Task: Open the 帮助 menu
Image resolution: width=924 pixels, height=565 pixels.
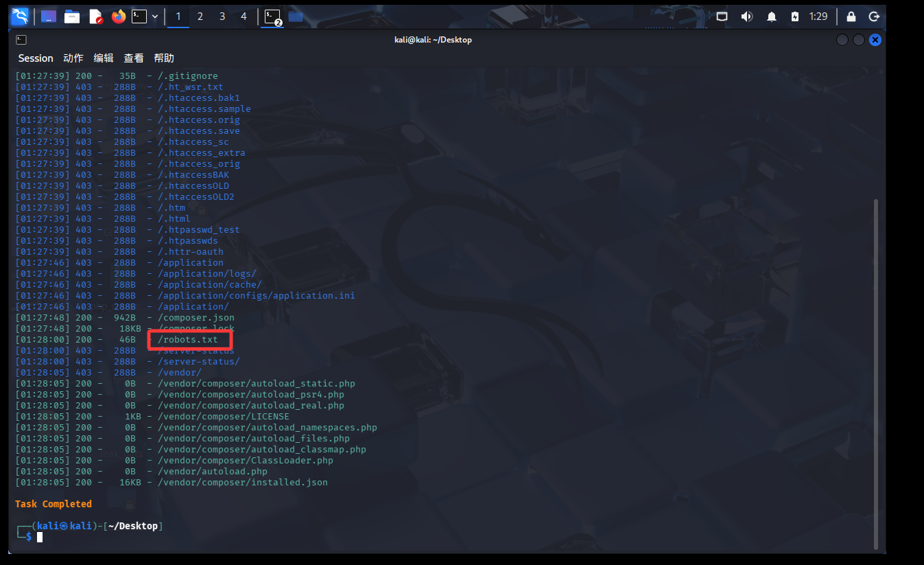Action: (164, 58)
